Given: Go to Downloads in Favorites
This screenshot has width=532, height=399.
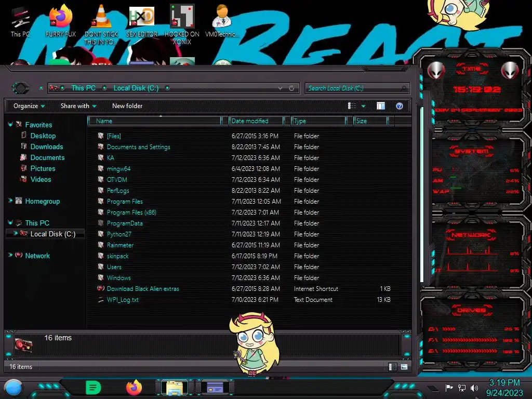Looking at the screenshot, I should (x=47, y=147).
